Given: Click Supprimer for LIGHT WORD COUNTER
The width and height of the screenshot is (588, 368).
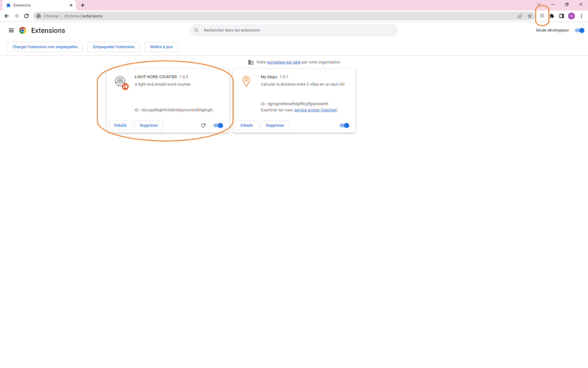Looking at the screenshot, I should tap(149, 125).
